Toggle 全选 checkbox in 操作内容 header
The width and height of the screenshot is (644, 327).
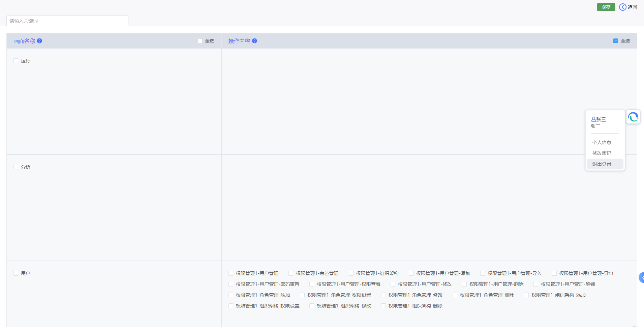(616, 41)
